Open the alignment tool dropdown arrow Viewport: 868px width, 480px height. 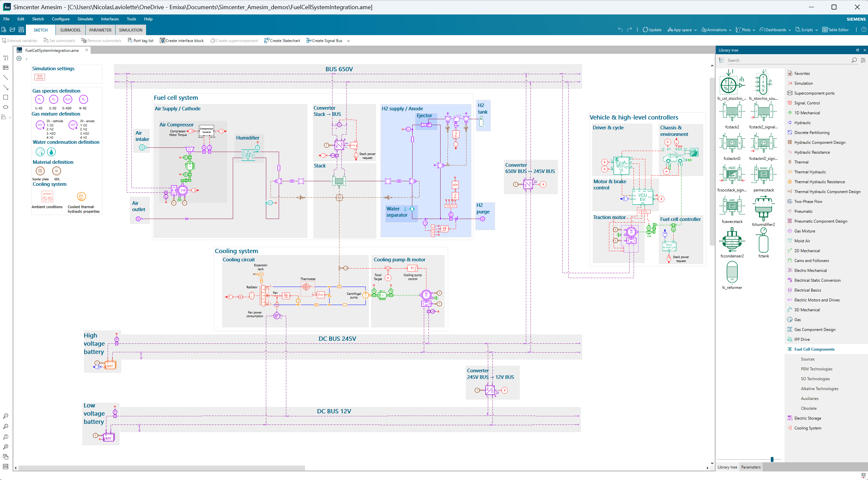coord(10,117)
